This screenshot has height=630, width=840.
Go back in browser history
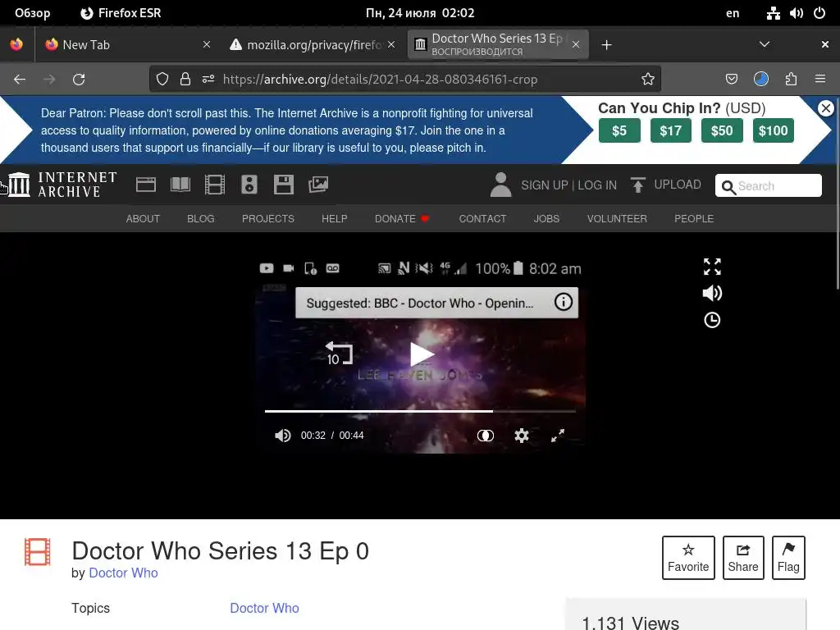tap(20, 80)
